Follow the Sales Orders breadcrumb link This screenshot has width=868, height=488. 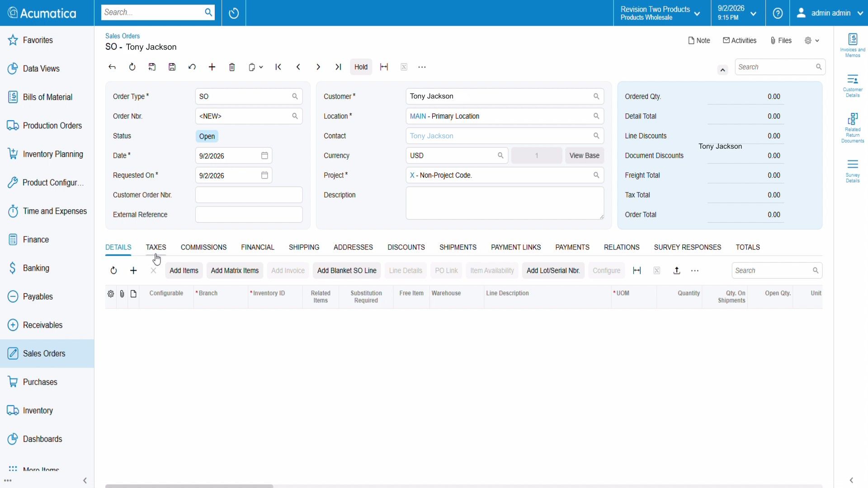point(123,36)
